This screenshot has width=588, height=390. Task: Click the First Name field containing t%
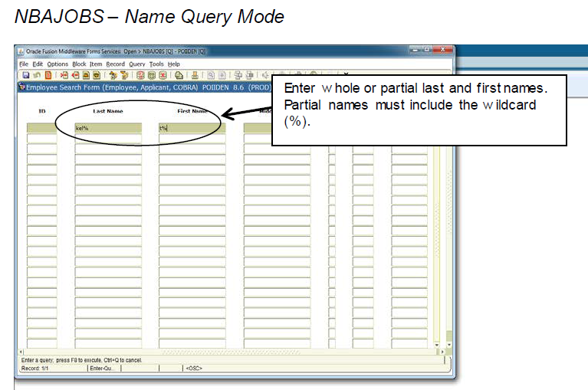click(x=192, y=128)
